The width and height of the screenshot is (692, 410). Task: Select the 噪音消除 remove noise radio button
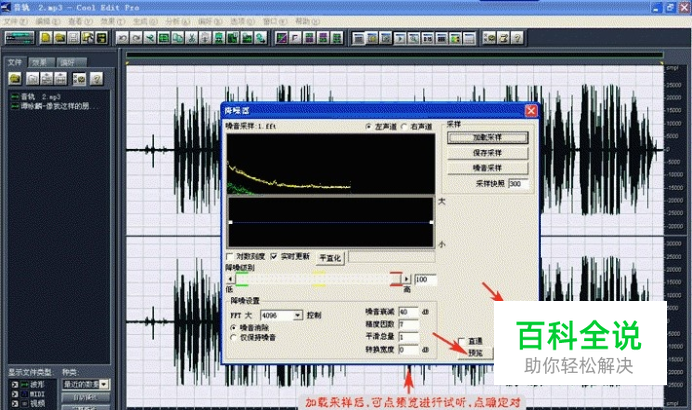[x=233, y=327]
